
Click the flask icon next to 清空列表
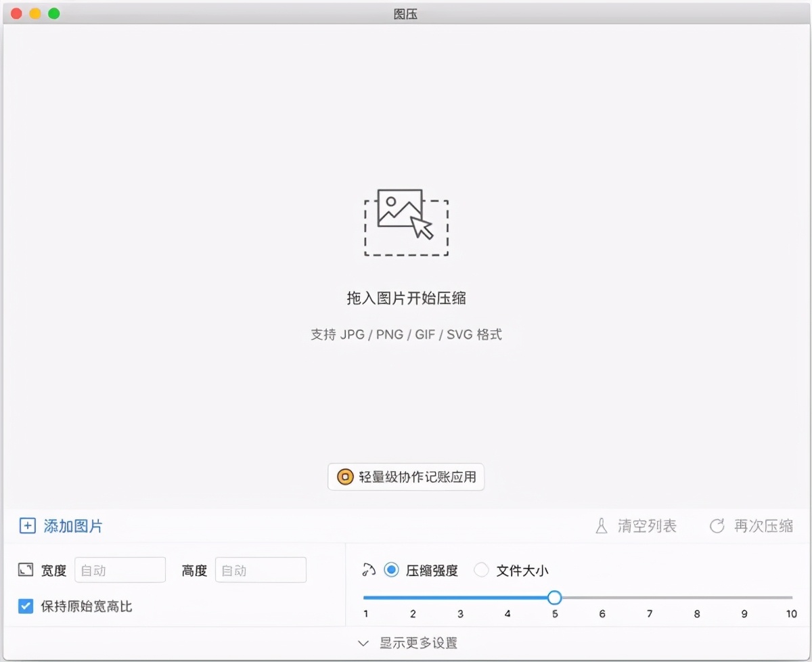(601, 526)
